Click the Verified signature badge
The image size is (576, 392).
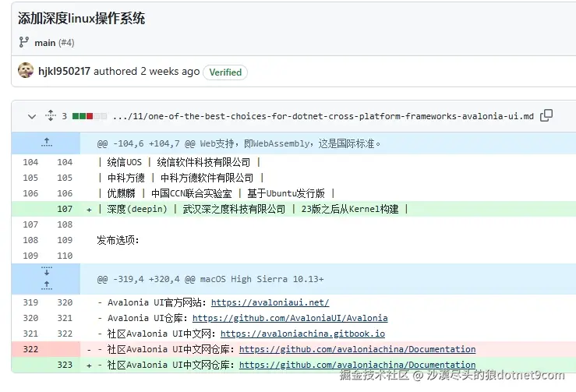point(225,72)
